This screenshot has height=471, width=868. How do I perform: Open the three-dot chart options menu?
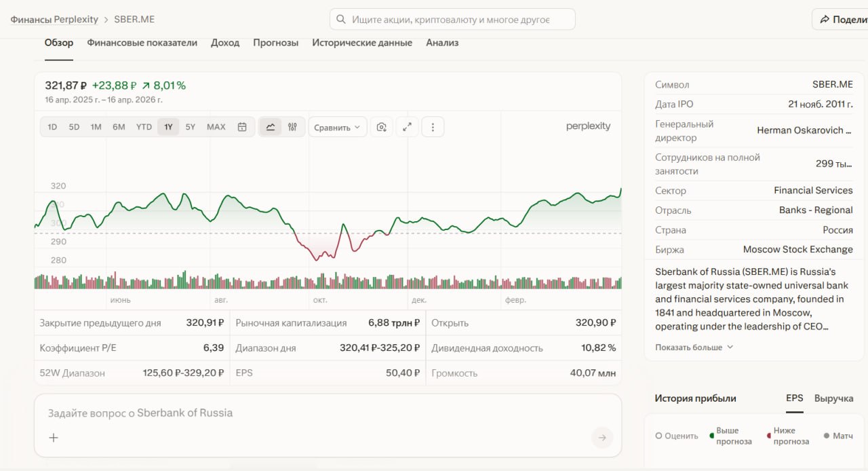tap(433, 127)
